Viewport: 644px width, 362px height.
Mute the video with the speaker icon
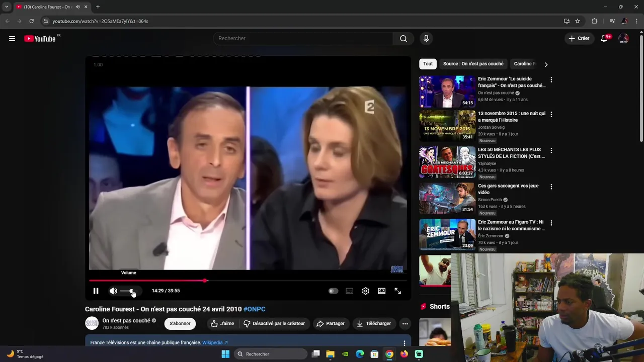pyautogui.click(x=113, y=291)
